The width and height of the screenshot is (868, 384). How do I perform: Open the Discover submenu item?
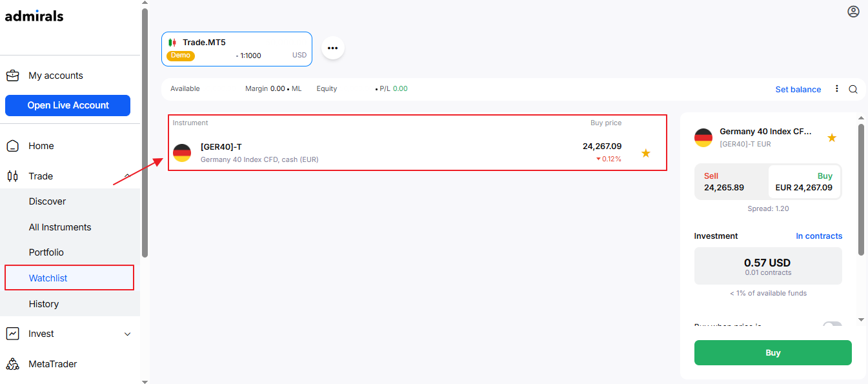click(47, 201)
